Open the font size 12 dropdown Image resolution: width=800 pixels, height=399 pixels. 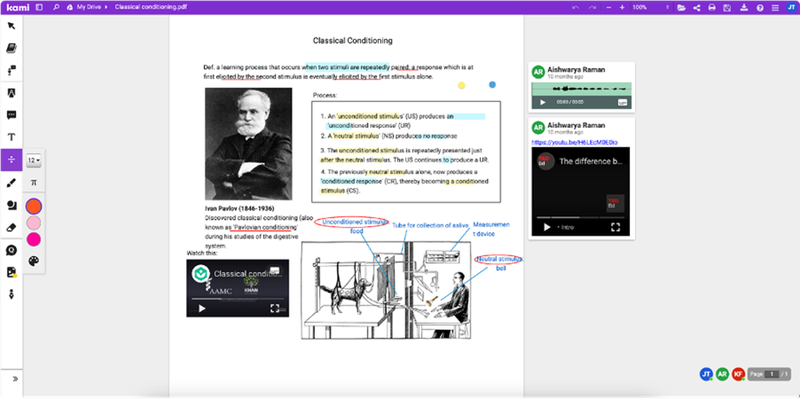(x=34, y=160)
